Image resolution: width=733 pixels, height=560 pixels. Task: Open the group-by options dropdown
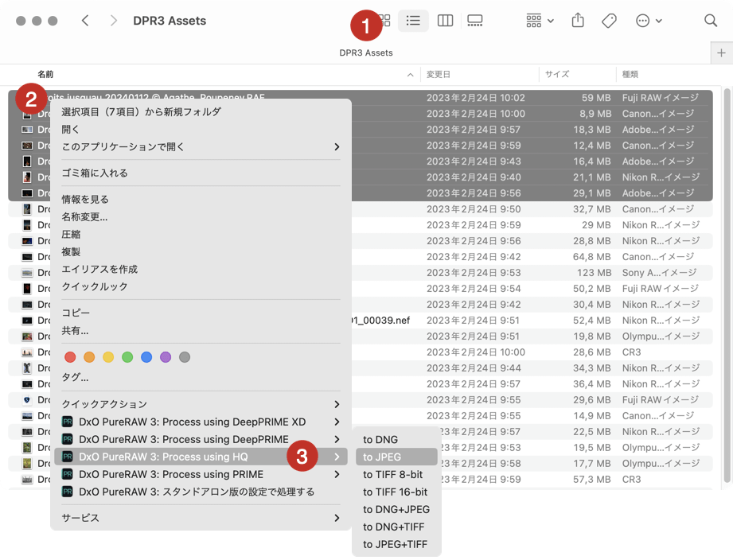(540, 21)
